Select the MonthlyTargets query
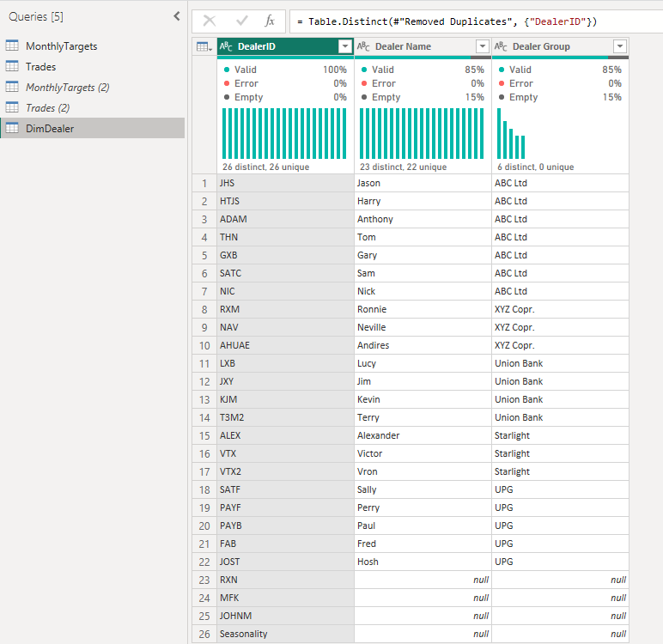Image resolution: width=663 pixels, height=644 pixels. (x=92, y=46)
